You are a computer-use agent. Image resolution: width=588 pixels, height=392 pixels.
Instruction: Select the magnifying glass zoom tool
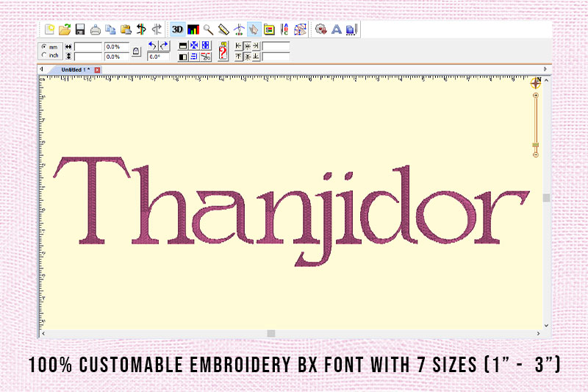(x=208, y=29)
